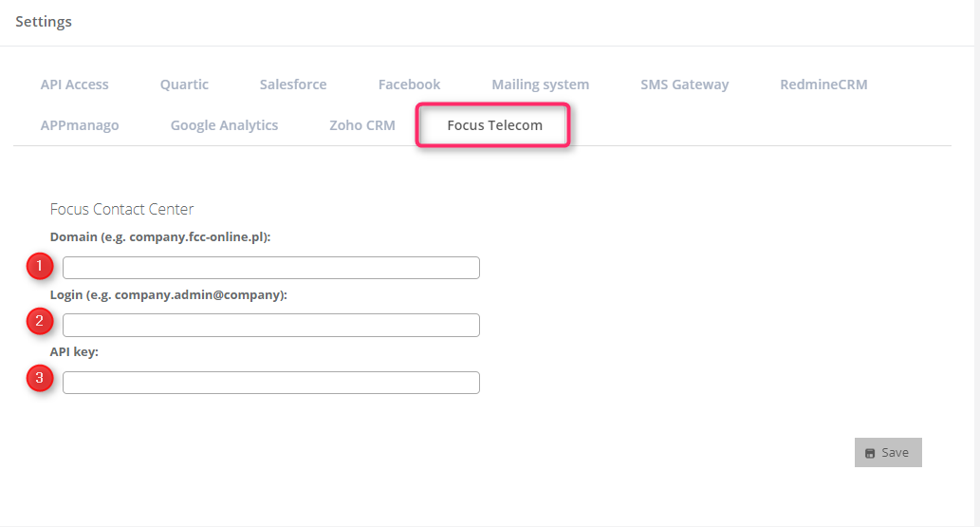Click the Domain input field
This screenshot has height=527, width=980.
coord(271,268)
